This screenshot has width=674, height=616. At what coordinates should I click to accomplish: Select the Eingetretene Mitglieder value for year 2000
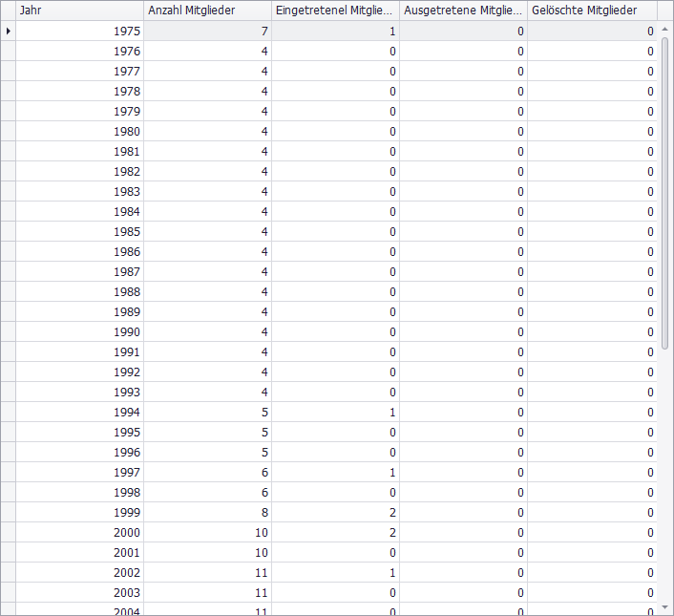335,533
